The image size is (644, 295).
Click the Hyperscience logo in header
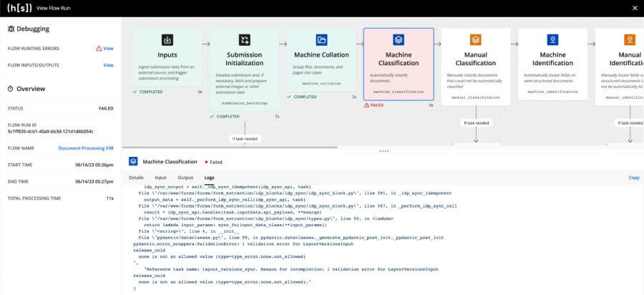click(19, 8)
